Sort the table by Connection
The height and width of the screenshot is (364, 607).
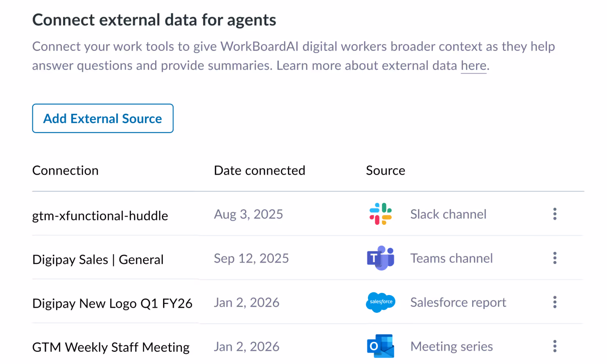click(65, 170)
